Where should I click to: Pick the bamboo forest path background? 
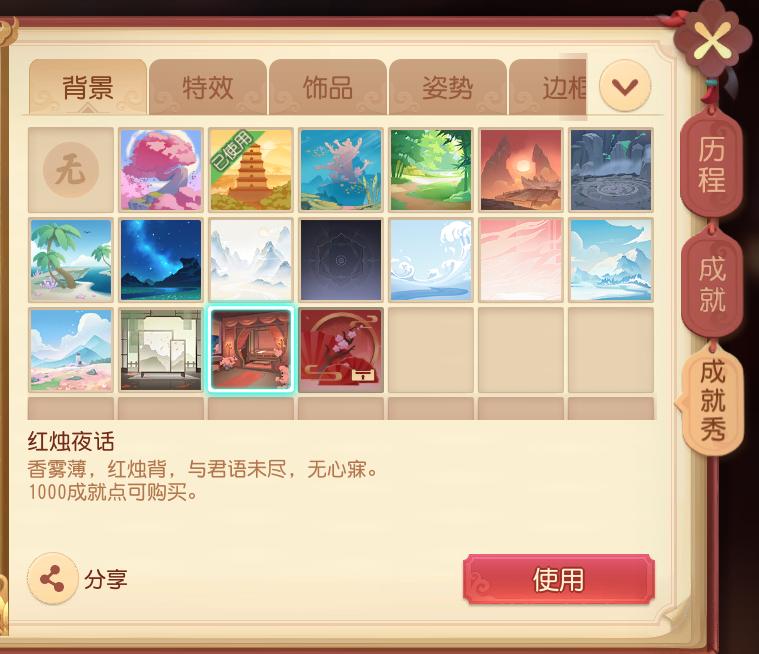[431, 170]
